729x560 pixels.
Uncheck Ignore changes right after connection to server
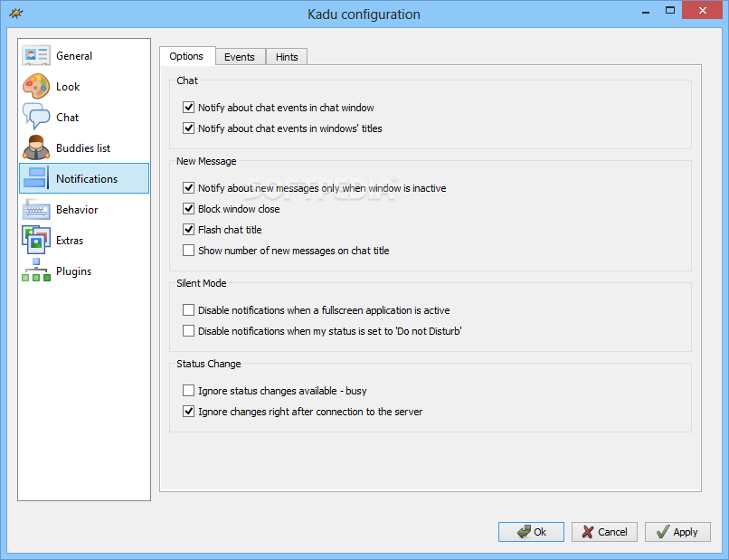[188, 411]
